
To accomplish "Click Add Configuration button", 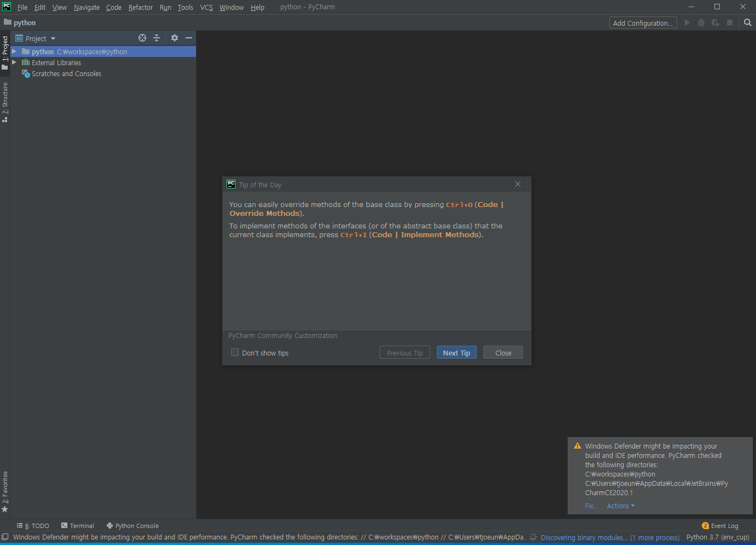I will pyautogui.click(x=643, y=22).
